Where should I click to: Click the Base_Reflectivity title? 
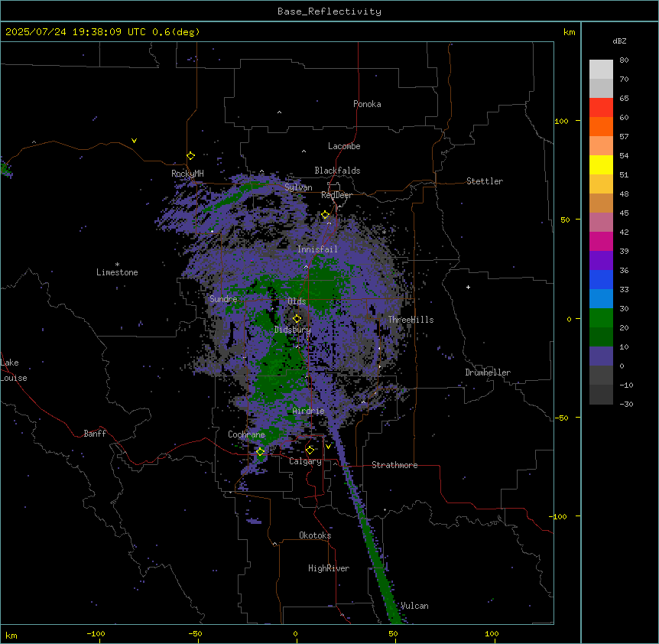tap(329, 11)
